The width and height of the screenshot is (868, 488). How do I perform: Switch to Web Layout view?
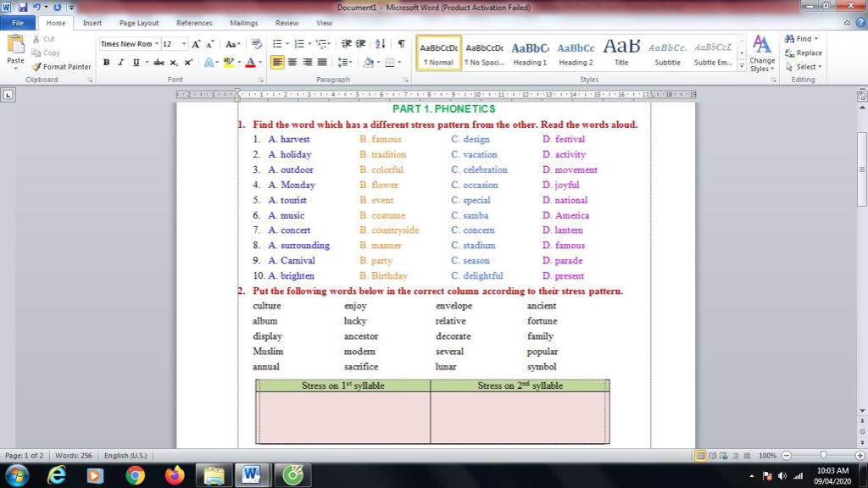(x=724, y=455)
